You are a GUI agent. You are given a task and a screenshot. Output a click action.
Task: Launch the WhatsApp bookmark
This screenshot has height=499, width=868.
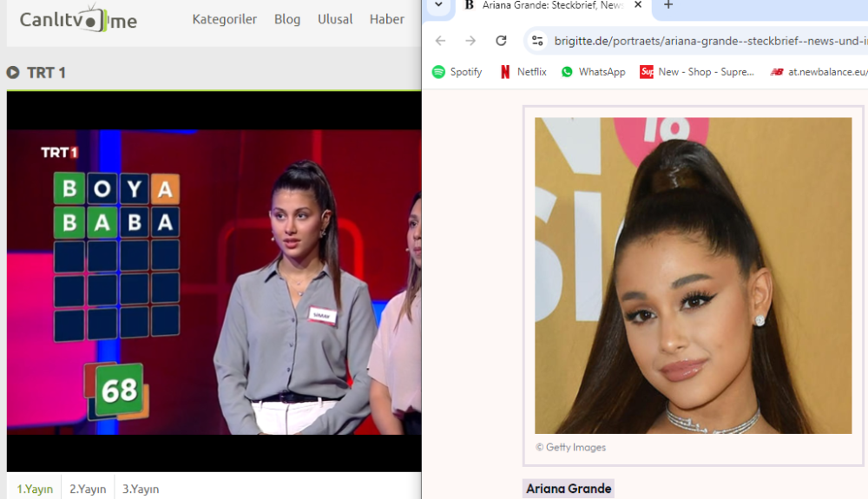click(x=593, y=72)
